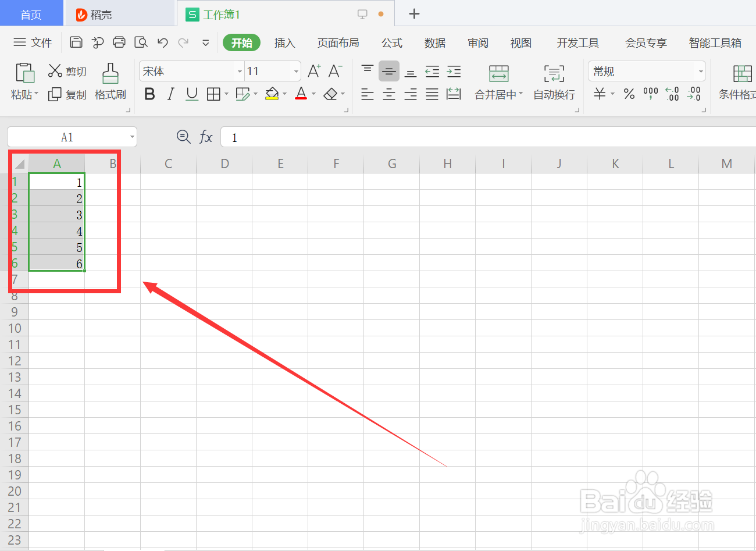Increase decimal places
The height and width of the screenshot is (551, 756).
click(672, 94)
